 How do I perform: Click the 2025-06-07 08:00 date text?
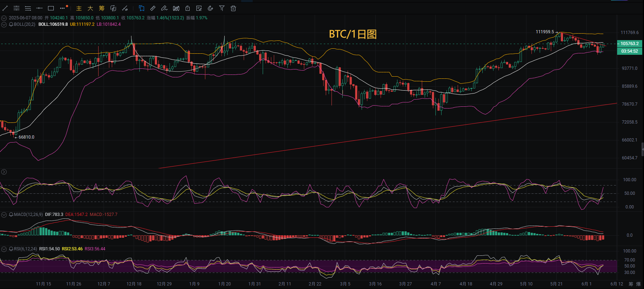coord(25,18)
